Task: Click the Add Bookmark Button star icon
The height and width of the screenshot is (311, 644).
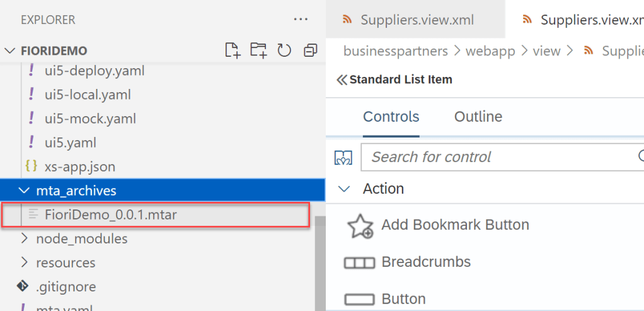Action: [360, 226]
